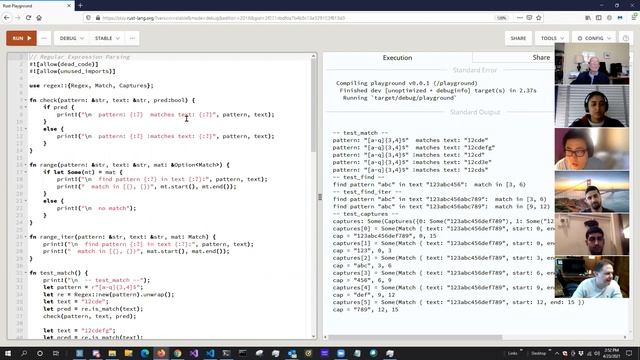Click the site padlock icon
The height and width of the screenshot is (360, 640).
click(x=98, y=18)
